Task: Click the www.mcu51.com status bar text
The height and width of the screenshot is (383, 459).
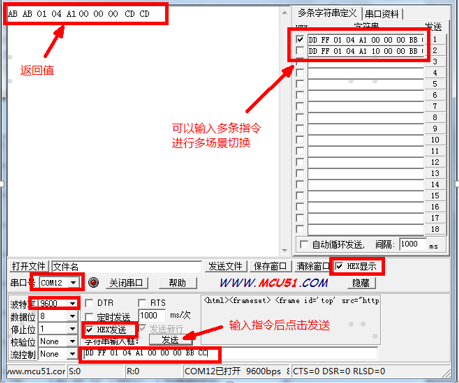Action: coord(36,371)
